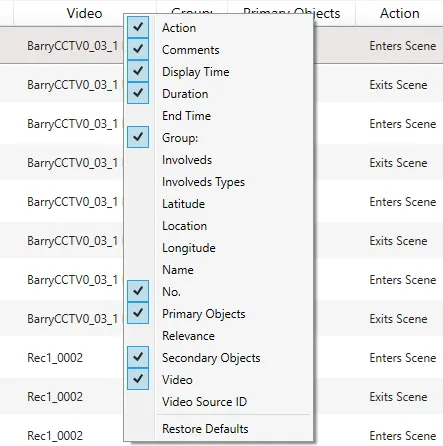The image size is (443, 446).
Task: Select the Primary Objects menu entry
Action: point(204,314)
